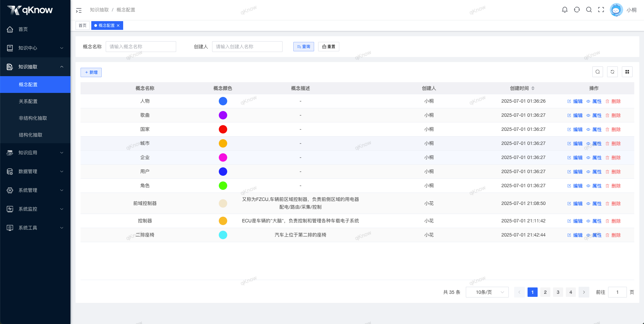Hide the search bar using magnifier button
Viewport: 644px width, 324px height.
click(598, 72)
